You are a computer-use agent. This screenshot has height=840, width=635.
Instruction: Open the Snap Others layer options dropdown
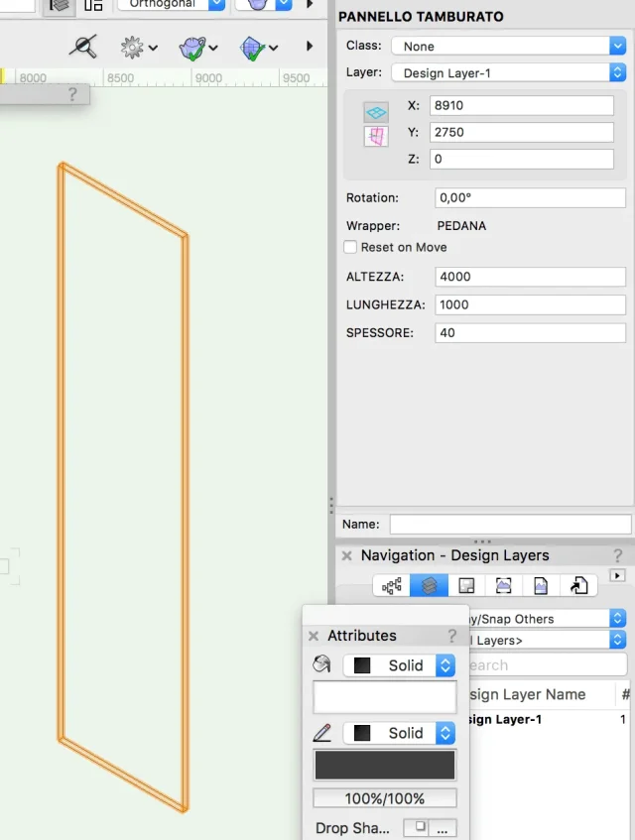[x=547, y=619]
